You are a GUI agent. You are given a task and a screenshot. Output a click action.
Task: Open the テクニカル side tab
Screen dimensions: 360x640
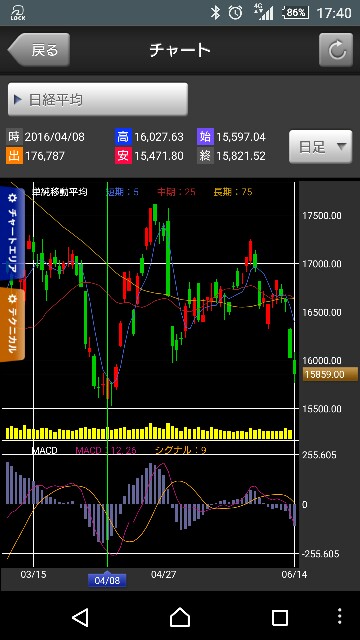(12, 325)
